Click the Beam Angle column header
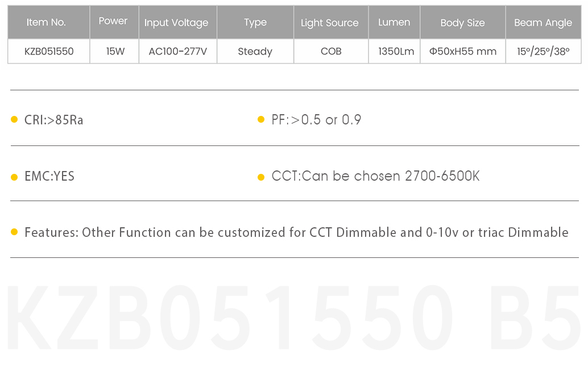Image resolution: width=588 pixels, height=367 pixels. [x=544, y=22]
